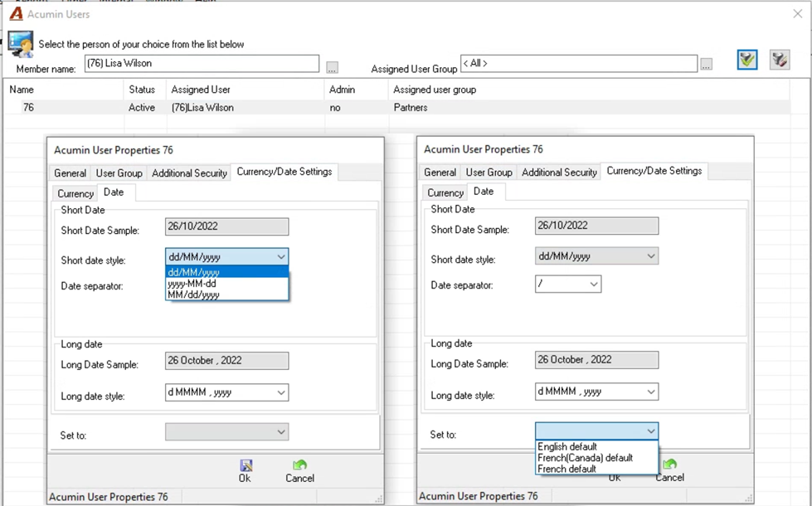The width and height of the screenshot is (812, 506).
Task: Open the Date separator dropdown in right dialog
Action: (594, 284)
